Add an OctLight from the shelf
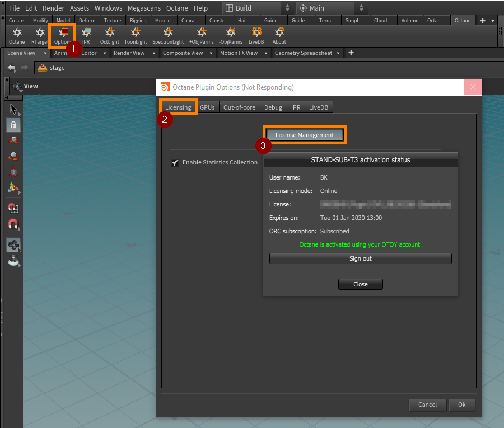 (x=110, y=35)
